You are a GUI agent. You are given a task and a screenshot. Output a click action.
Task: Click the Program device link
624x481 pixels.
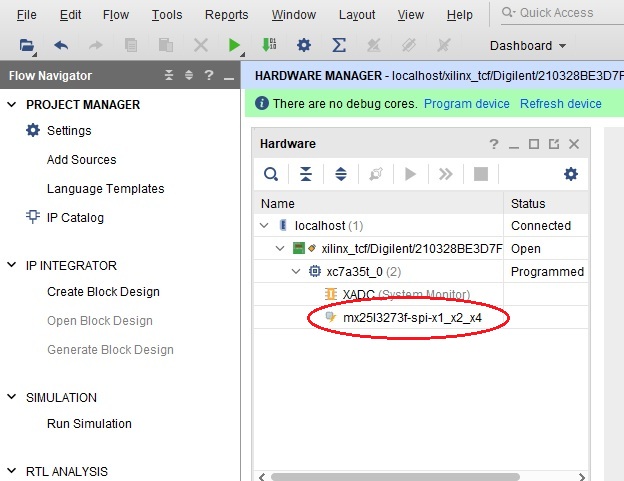point(466,104)
